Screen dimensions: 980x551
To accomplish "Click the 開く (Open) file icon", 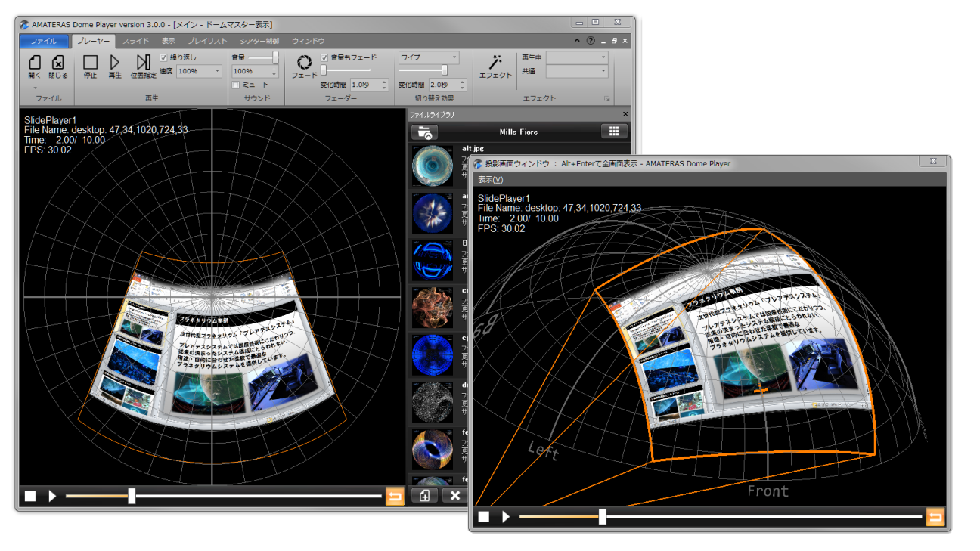I will [35, 63].
